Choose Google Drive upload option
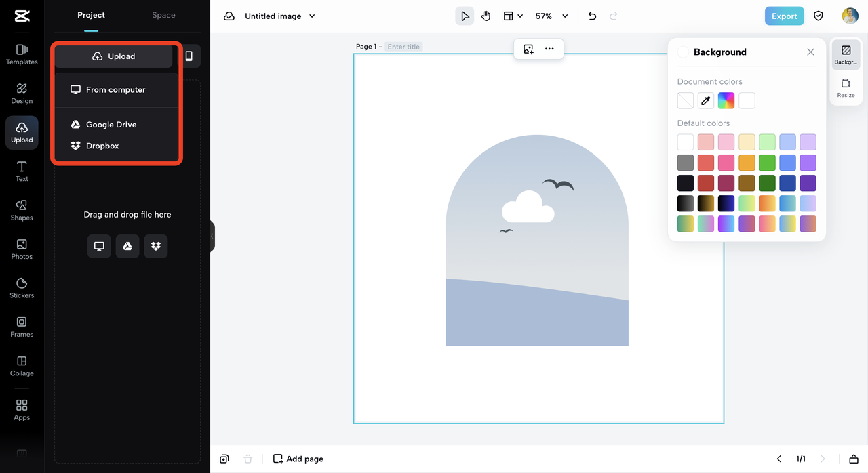 tap(117, 125)
